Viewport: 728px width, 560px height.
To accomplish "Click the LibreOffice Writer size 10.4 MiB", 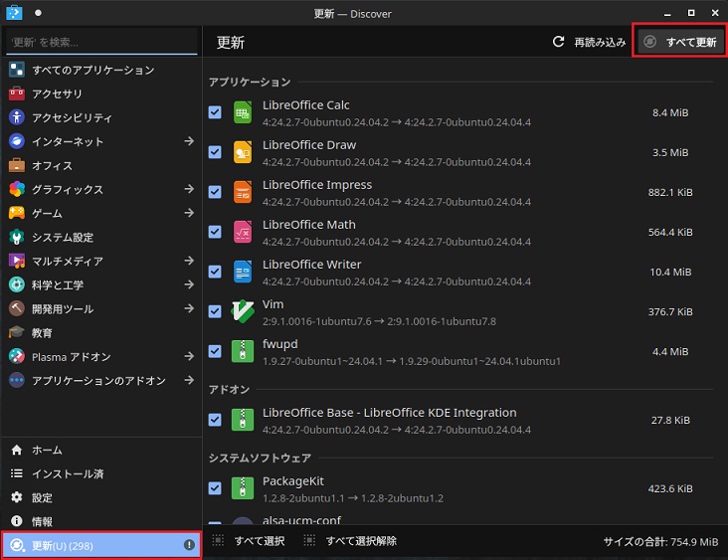I will tap(670, 273).
